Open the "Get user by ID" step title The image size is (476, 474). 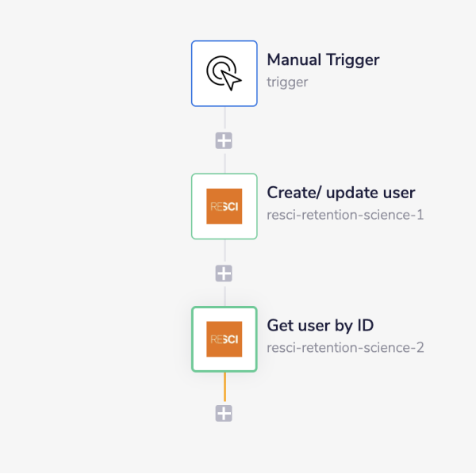point(320,326)
